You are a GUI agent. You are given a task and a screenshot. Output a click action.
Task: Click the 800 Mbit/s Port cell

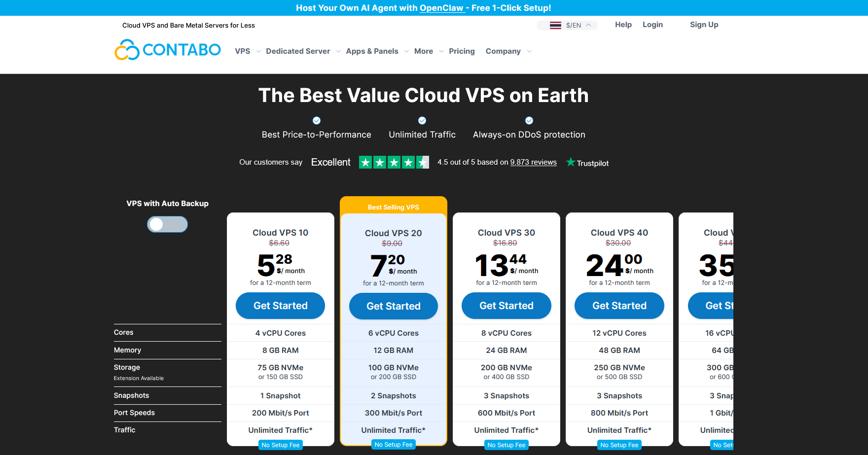click(x=619, y=413)
